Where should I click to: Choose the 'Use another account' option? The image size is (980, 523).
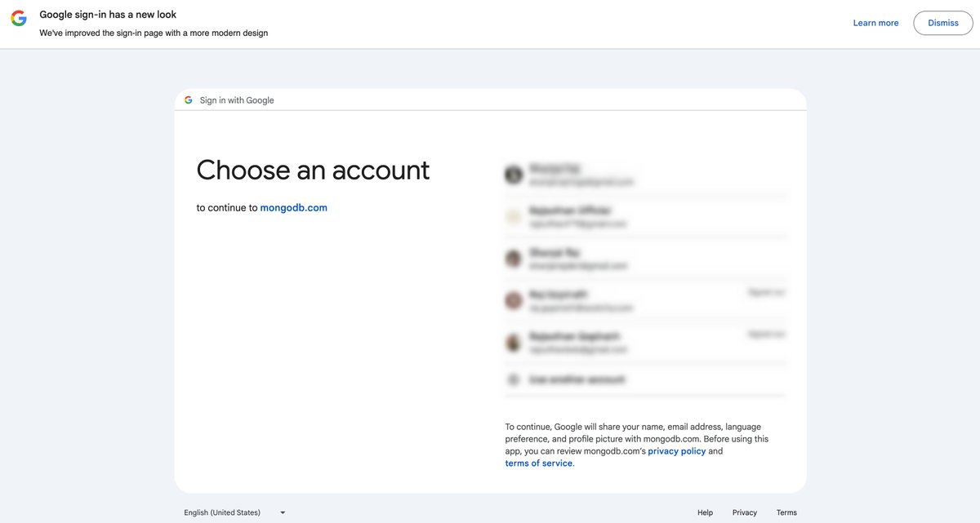(x=645, y=379)
